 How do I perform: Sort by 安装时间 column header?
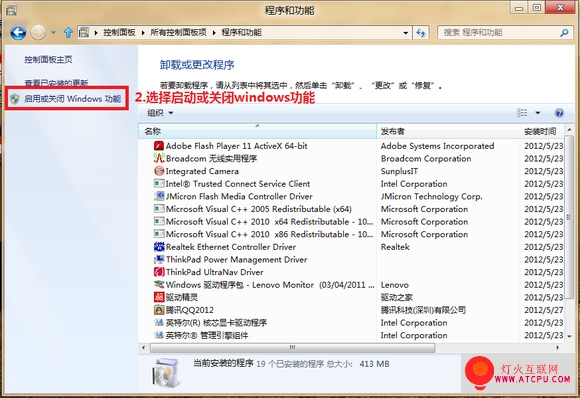[542, 131]
